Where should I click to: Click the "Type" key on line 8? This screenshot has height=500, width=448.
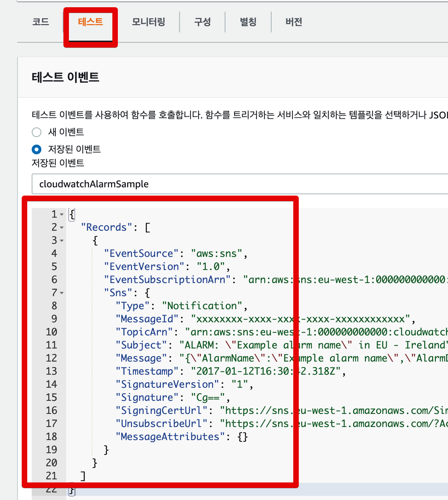pyautogui.click(x=133, y=306)
